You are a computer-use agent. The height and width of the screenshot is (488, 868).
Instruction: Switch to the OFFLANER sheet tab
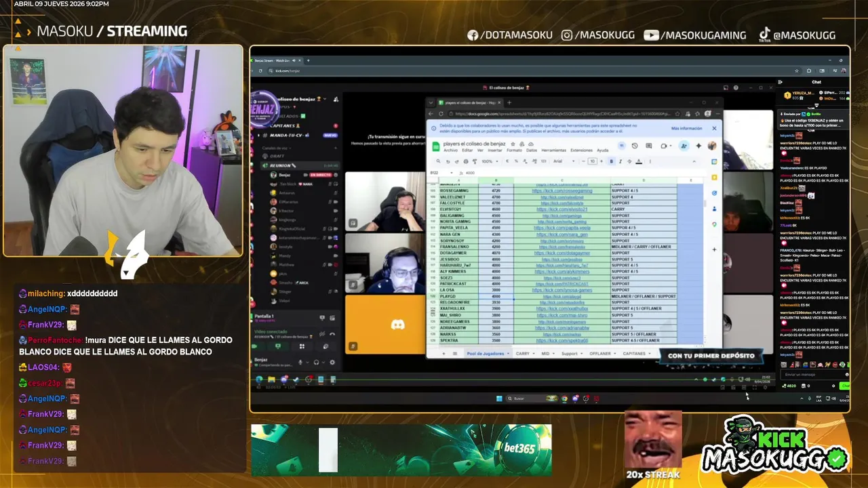coord(600,353)
